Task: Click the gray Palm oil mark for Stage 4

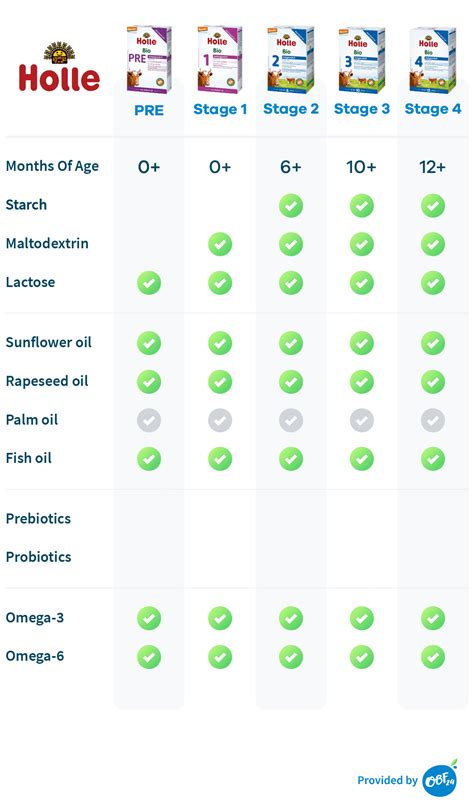Action: click(433, 420)
